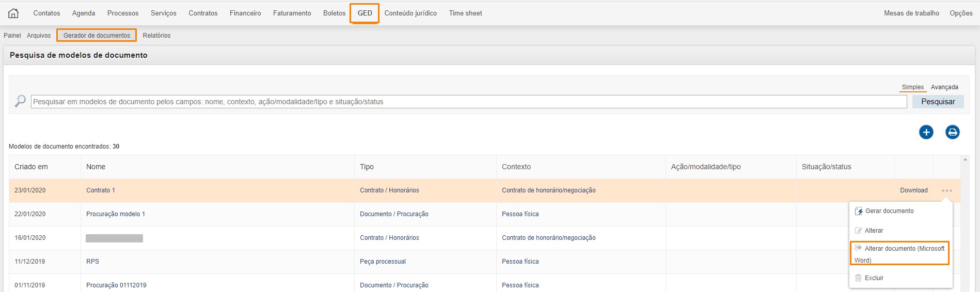The image size is (980, 292).
Task: Click the magnifying glass search icon
Action: tap(20, 101)
